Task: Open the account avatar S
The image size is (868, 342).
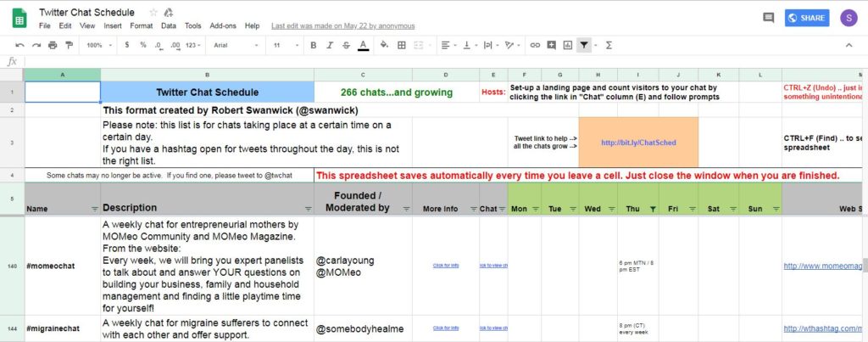Action: (849, 18)
